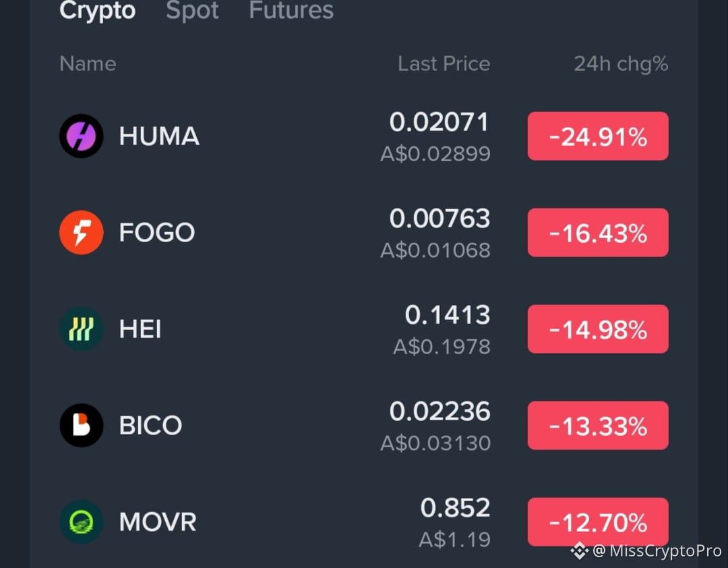Toggle HUMA -24.91% change badge
This screenshot has height=568, width=728.
pos(598,136)
